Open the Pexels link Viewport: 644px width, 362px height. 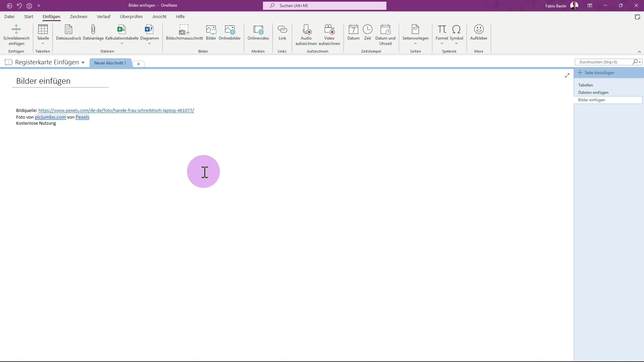(83, 117)
